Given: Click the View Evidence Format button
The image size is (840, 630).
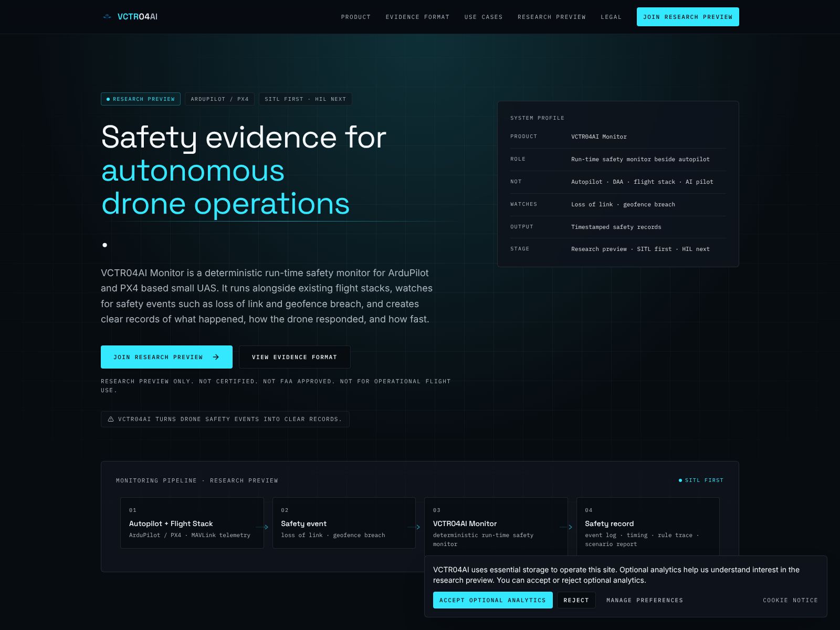Looking at the screenshot, I should [295, 357].
